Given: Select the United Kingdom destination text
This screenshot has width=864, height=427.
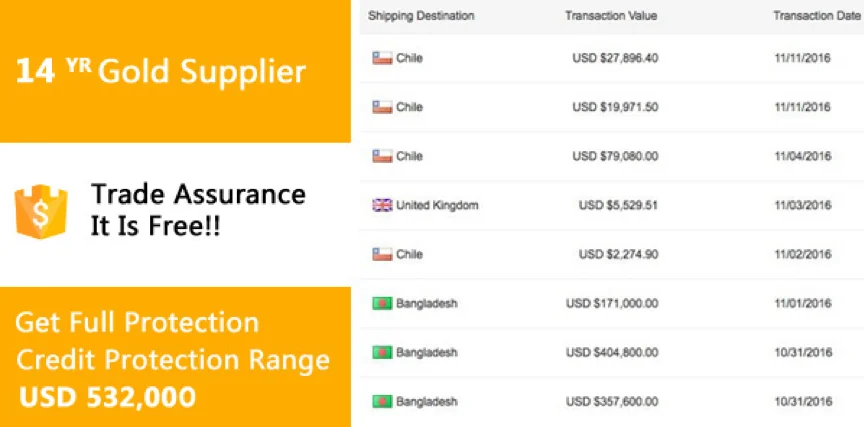Looking at the screenshot, I should pos(437,205).
